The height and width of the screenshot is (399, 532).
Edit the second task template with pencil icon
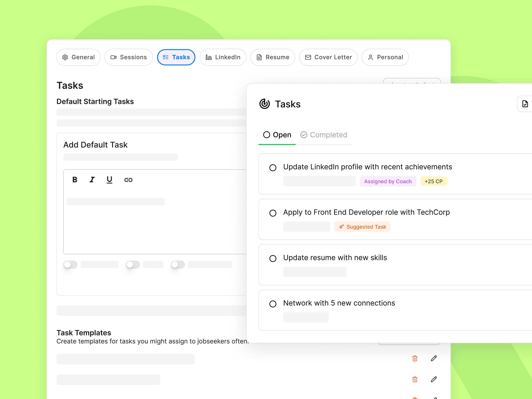pyautogui.click(x=434, y=379)
